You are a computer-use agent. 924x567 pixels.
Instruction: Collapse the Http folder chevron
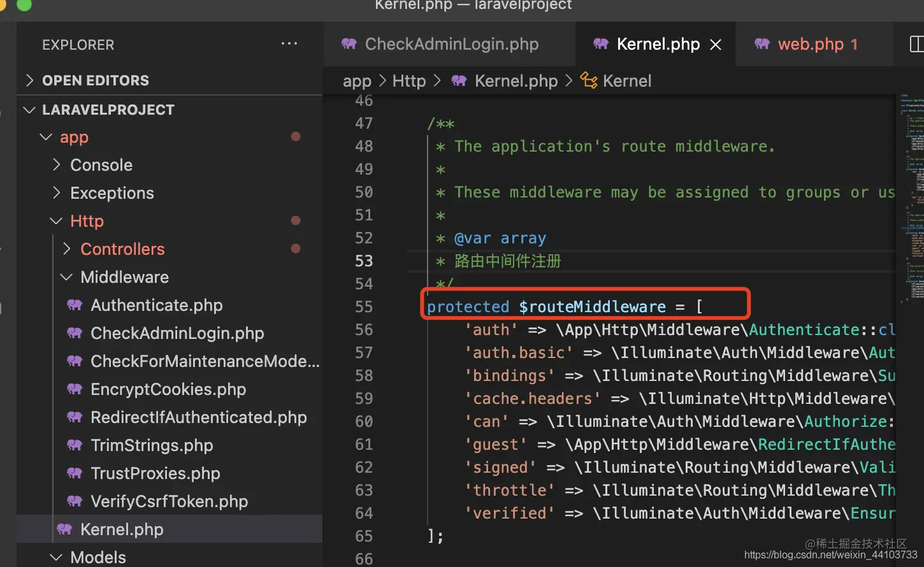(x=56, y=221)
